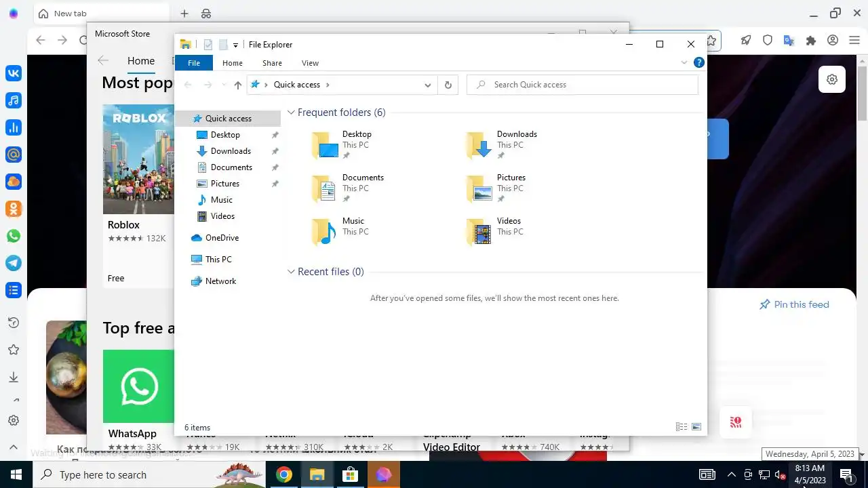Switch to Large icons view in status bar

point(696,427)
